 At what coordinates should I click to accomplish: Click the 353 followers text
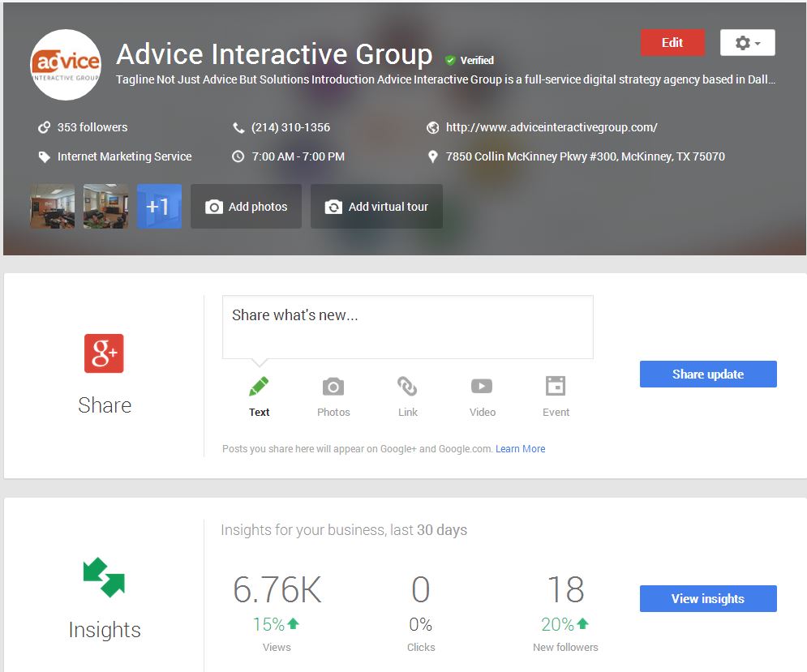point(92,127)
